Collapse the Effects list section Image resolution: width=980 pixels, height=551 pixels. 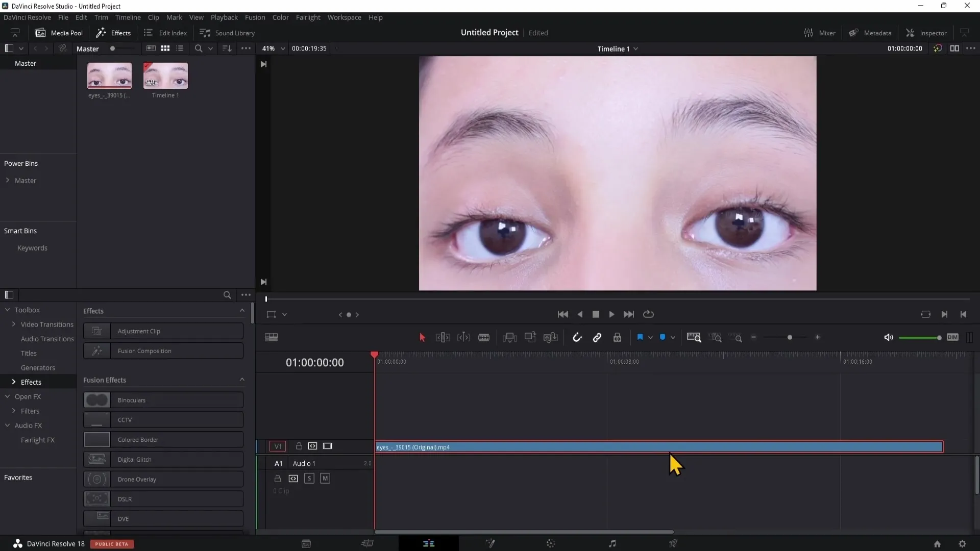pos(242,311)
